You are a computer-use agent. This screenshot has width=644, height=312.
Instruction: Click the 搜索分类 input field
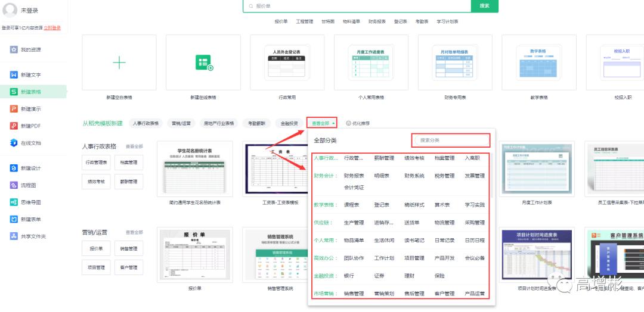tap(451, 140)
